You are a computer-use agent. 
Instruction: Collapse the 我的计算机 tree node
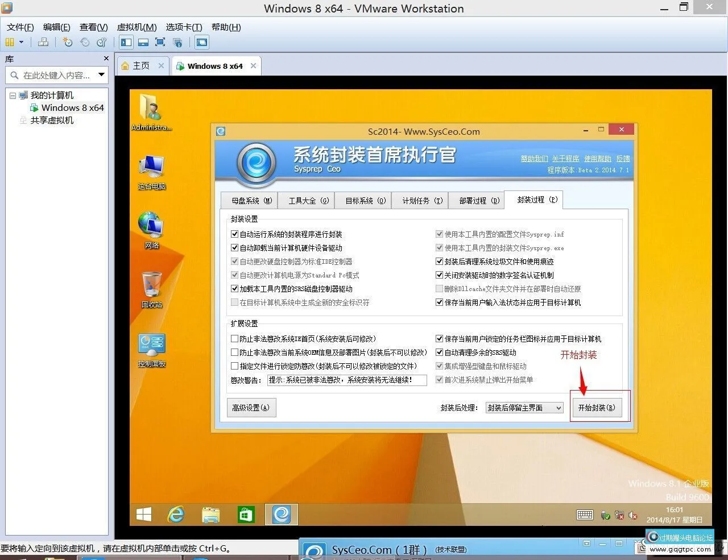click(x=13, y=95)
